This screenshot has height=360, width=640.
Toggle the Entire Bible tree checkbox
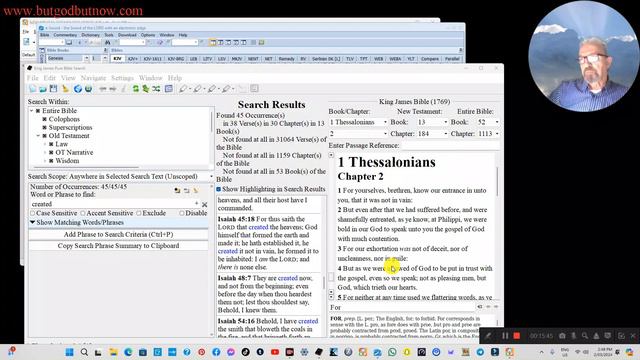tap(38, 111)
